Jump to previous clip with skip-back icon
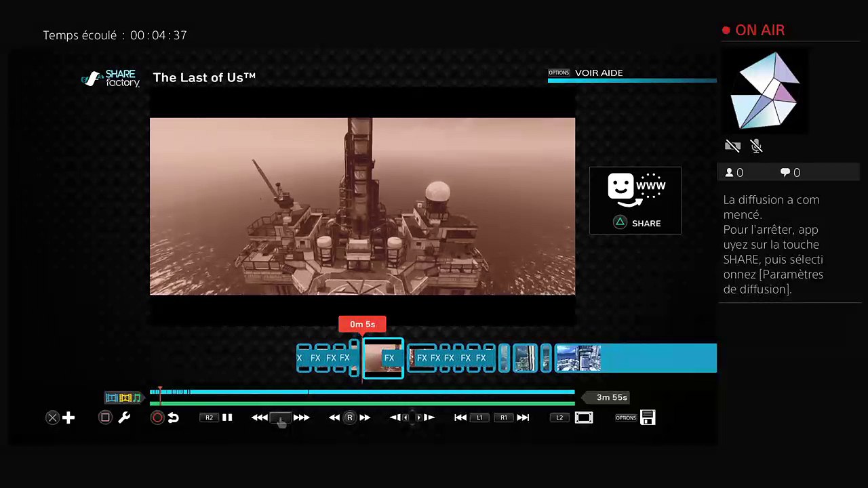 click(460, 418)
